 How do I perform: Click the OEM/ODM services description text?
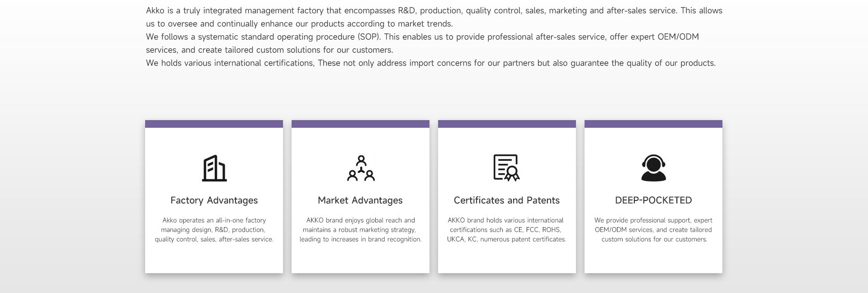coord(653,230)
